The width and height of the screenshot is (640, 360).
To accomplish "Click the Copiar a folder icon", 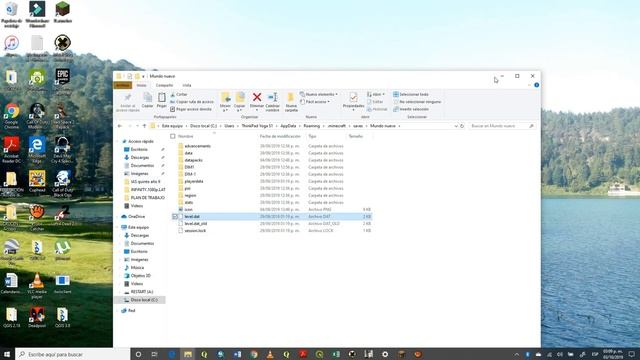I will click(x=240, y=97).
